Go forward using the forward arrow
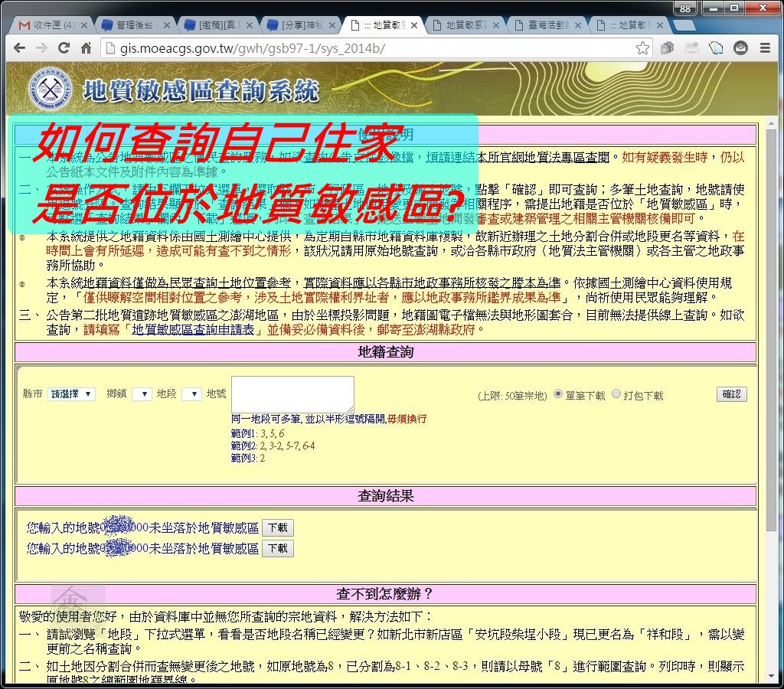 pos(41,48)
